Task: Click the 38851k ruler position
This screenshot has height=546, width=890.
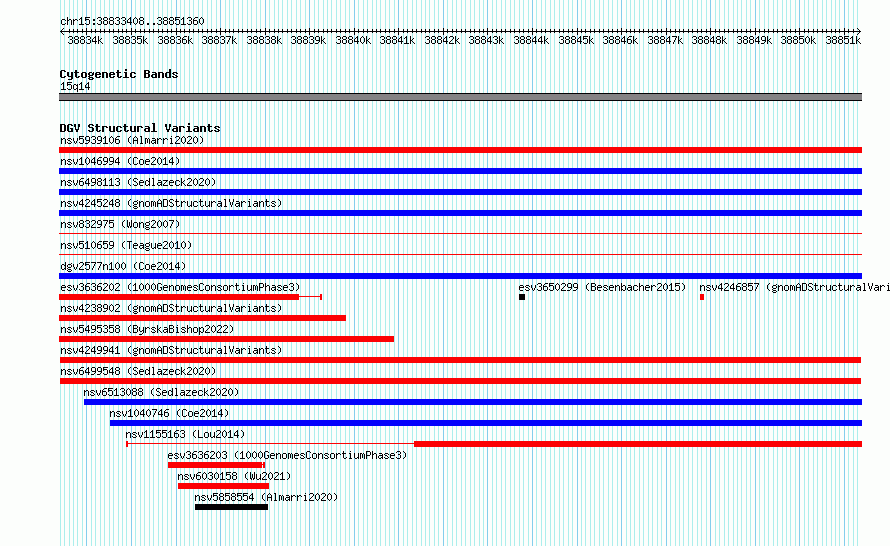Action: [843, 40]
